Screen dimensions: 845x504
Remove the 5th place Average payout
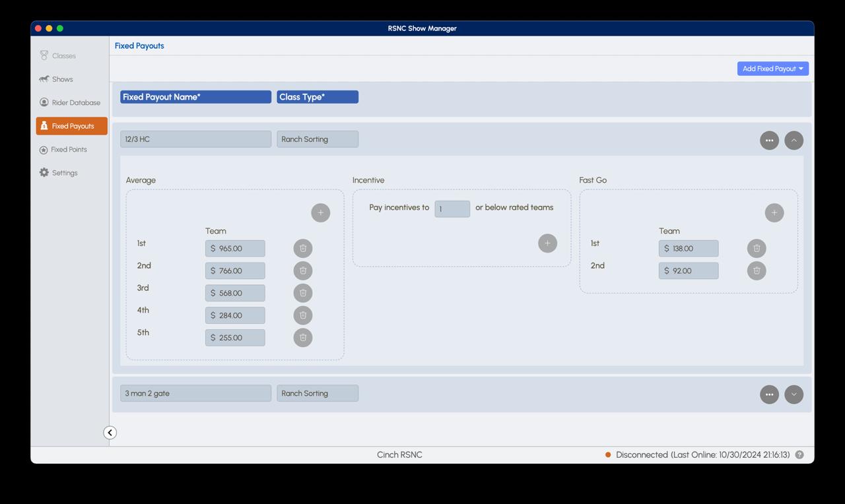[x=303, y=338]
